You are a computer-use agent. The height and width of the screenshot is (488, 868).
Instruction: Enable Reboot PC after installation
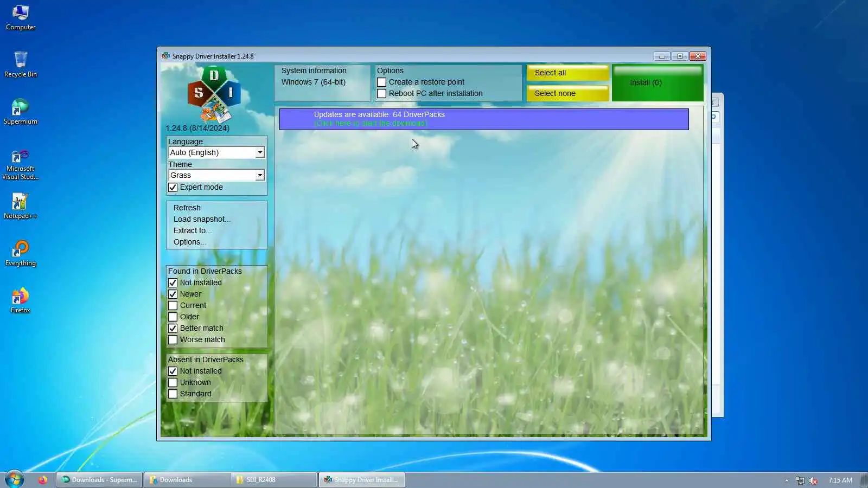(381, 93)
